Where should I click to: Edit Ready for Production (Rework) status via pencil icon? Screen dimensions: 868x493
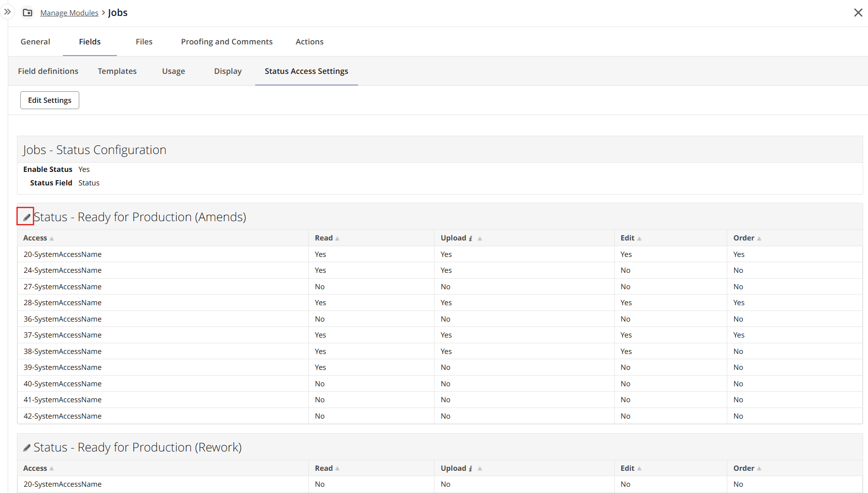(x=27, y=448)
